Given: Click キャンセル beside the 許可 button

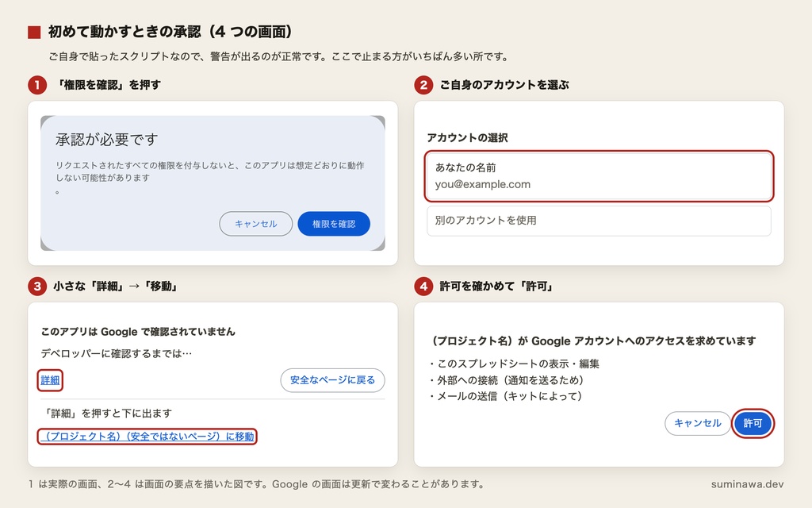Looking at the screenshot, I should tap(698, 423).
